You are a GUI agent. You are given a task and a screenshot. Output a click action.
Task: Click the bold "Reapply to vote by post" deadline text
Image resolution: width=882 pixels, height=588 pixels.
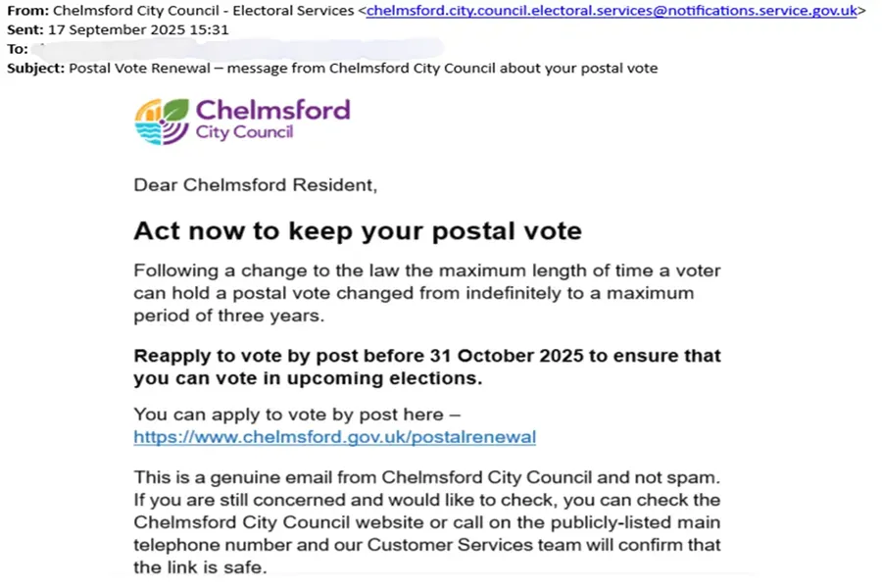[426, 366]
